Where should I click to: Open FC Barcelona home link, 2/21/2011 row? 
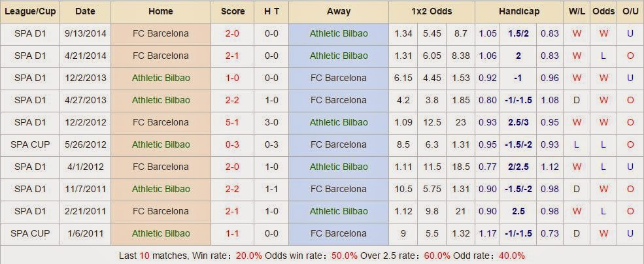(161, 211)
